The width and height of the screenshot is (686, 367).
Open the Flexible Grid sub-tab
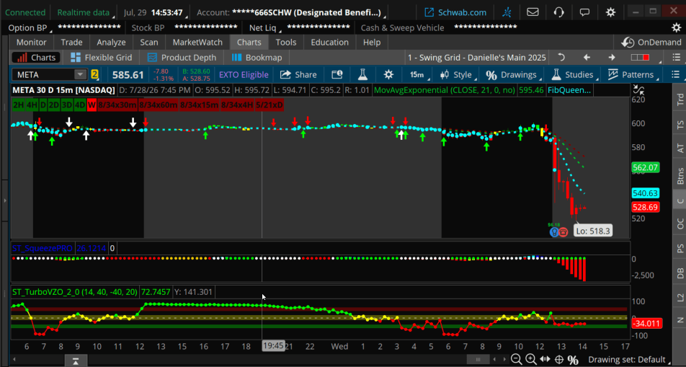click(102, 57)
